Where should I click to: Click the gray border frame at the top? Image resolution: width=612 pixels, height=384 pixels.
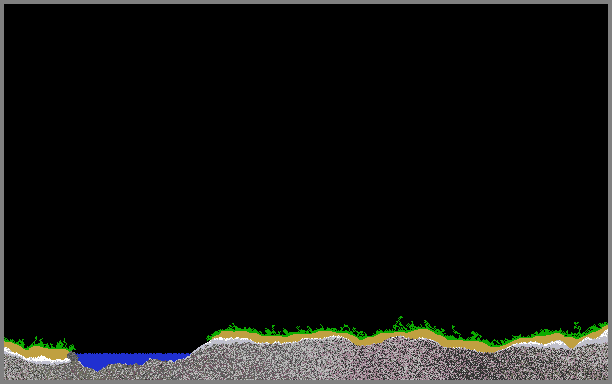click(306, 2)
